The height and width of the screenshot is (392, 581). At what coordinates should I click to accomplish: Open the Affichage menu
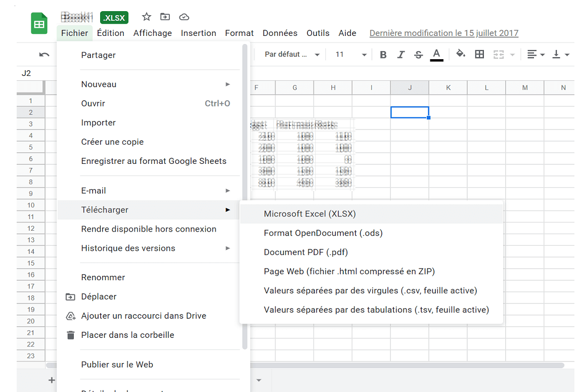(x=153, y=33)
